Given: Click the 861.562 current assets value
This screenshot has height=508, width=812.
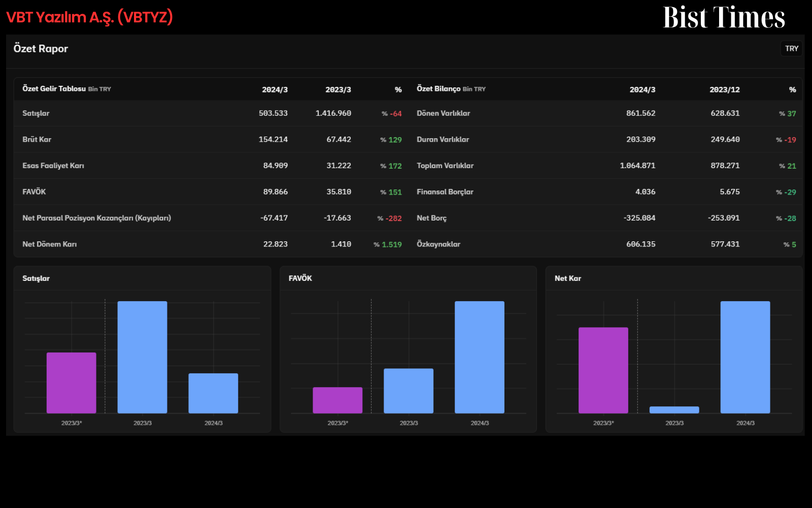Looking at the screenshot, I should (641, 113).
